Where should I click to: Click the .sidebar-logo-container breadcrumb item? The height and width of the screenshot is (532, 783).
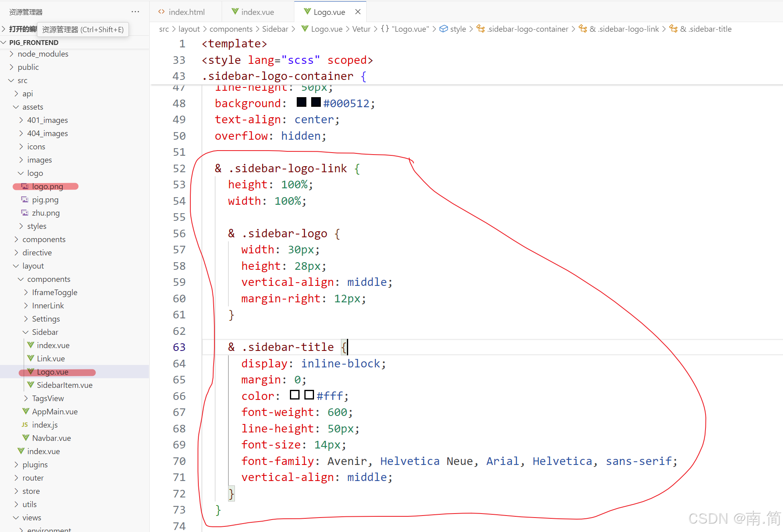click(x=528, y=29)
